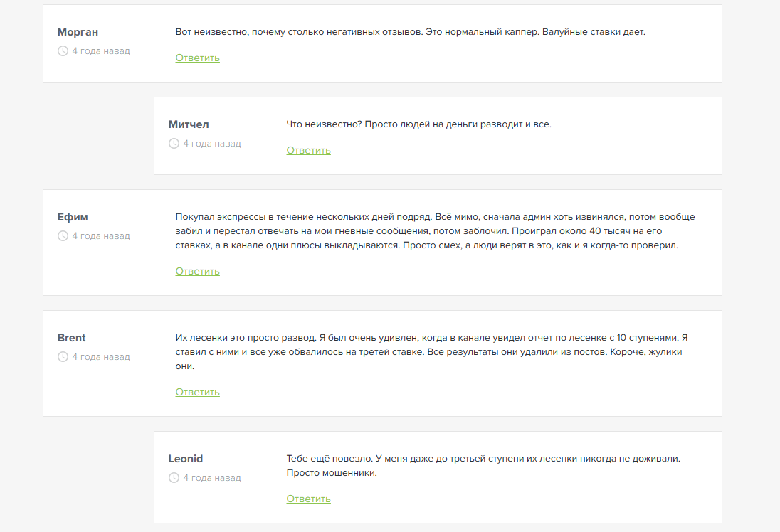Reply to Морган's comment via Ответить
The height and width of the screenshot is (532, 780).
pos(197,58)
